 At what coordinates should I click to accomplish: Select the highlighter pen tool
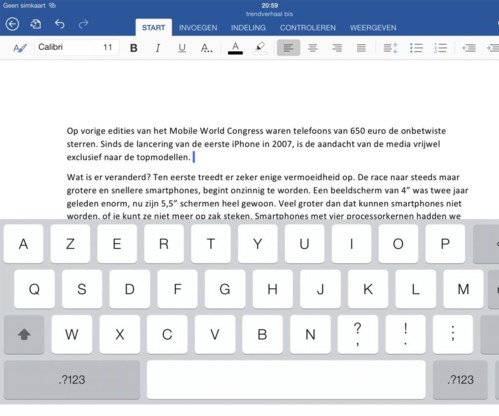[x=260, y=47]
